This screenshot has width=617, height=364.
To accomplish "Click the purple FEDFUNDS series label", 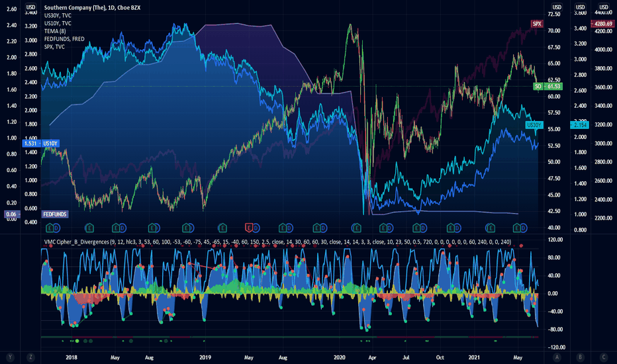I will tap(55, 214).
